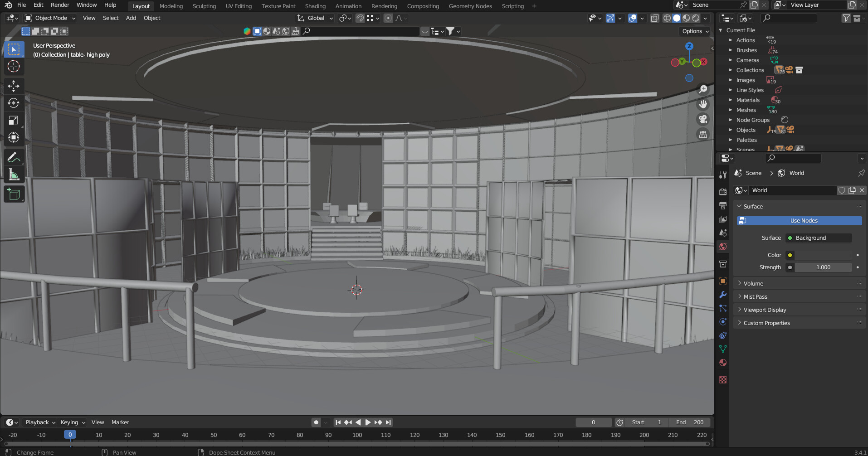Select the Move tool in toolbar

(14, 86)
